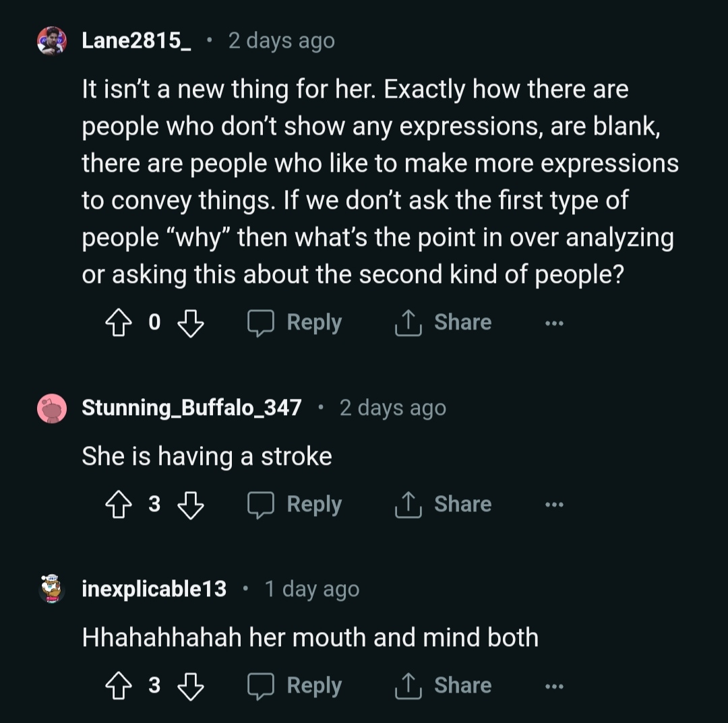
Task: Downvote inexplicable13's comment
Action: (190, 685)
